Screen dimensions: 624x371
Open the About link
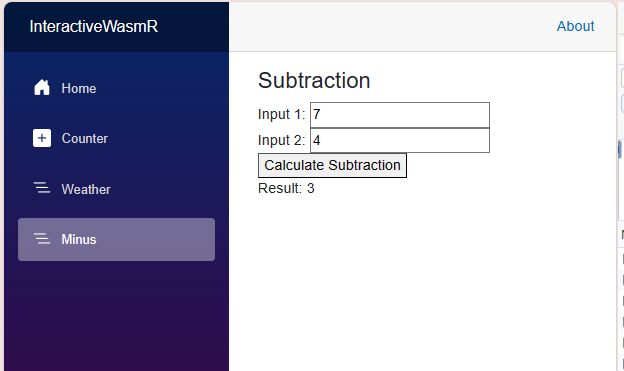(575, 26)
